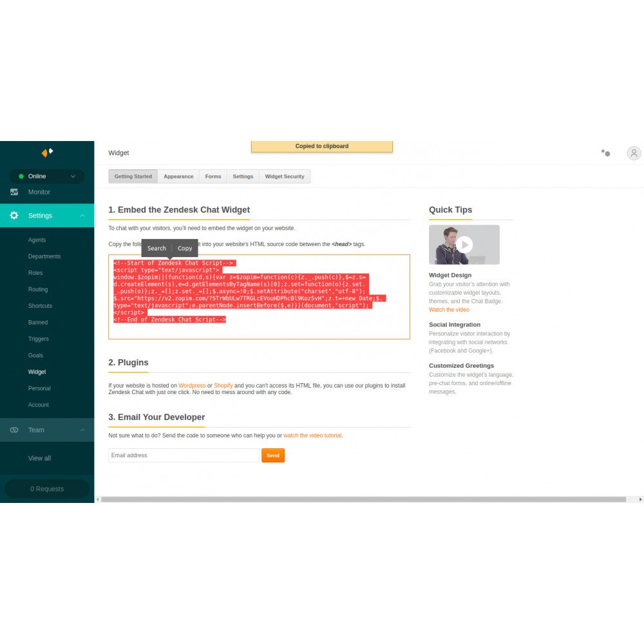Viewport: 644px width, 644px height.
Task: Open the widget Settings tab
Action: pyautogui.click(x=243, y=176)
